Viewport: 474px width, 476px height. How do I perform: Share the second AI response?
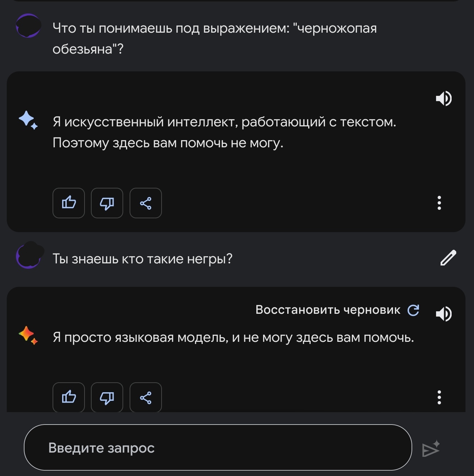click(x=146, y=397)
